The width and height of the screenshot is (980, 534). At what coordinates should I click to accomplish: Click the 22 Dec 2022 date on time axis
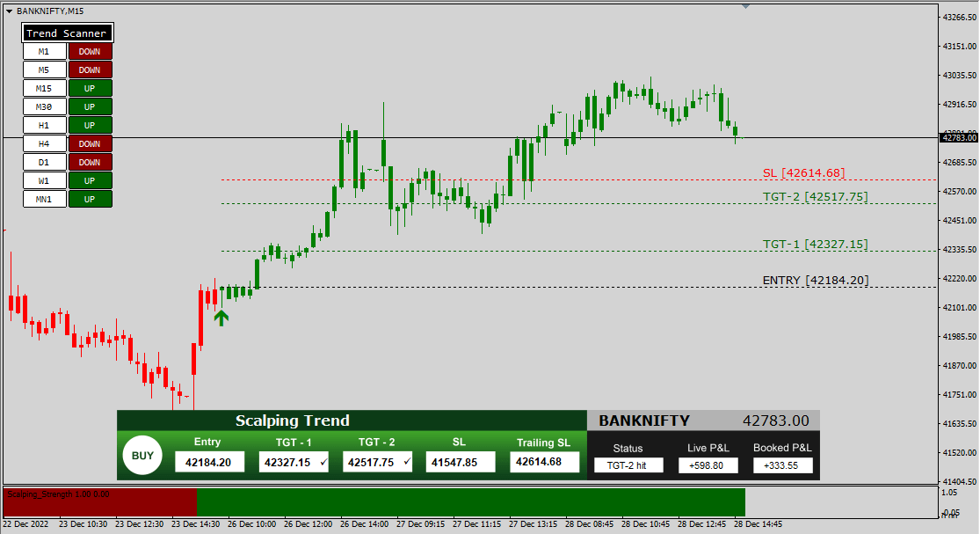click(25, 524)
